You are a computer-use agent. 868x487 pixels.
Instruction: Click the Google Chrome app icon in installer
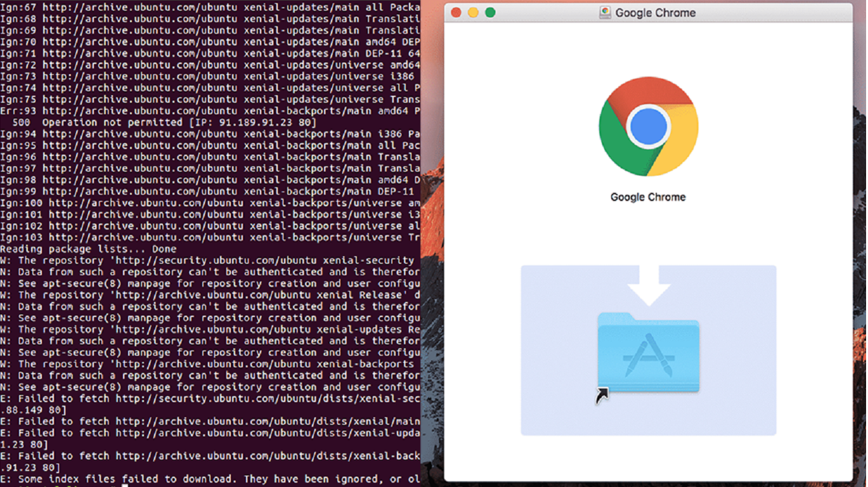coord(648,127)
